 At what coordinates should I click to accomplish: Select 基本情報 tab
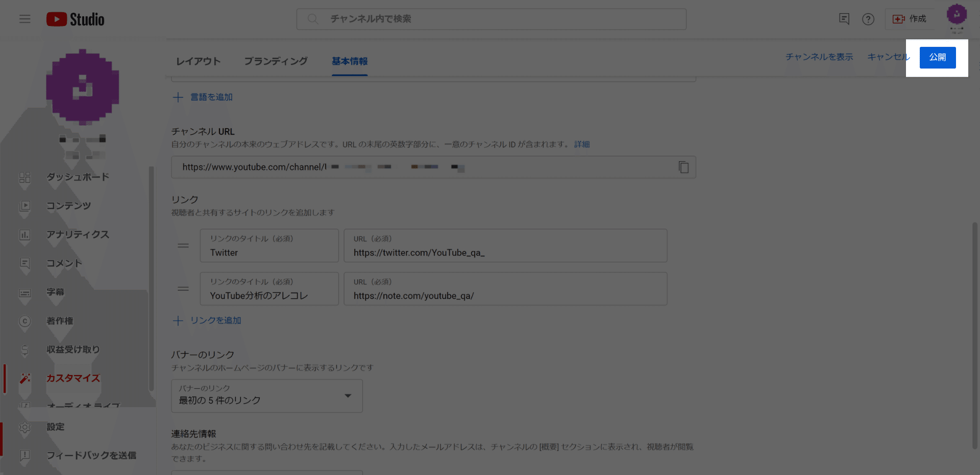(x=350, y=61)
